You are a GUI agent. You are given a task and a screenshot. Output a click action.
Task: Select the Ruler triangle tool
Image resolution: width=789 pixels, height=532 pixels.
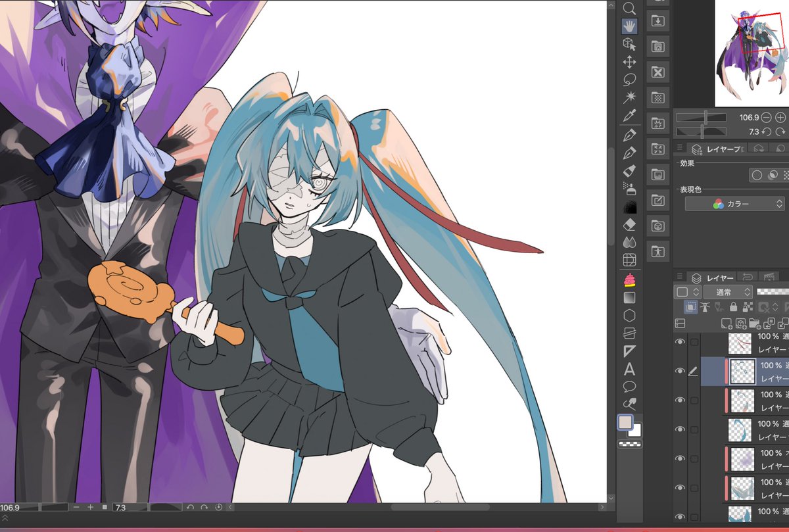pyautogui.click(x=629, y=351)
